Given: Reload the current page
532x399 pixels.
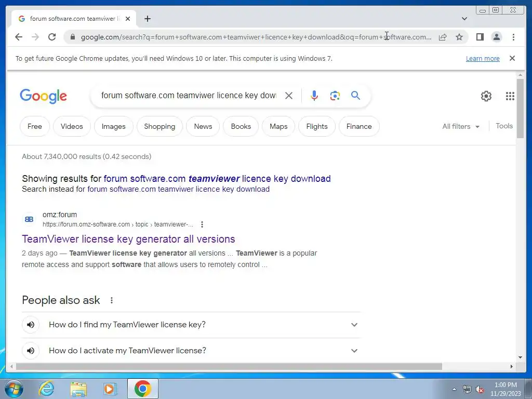Looking at the screenshot, I should (x=52, y=37).
